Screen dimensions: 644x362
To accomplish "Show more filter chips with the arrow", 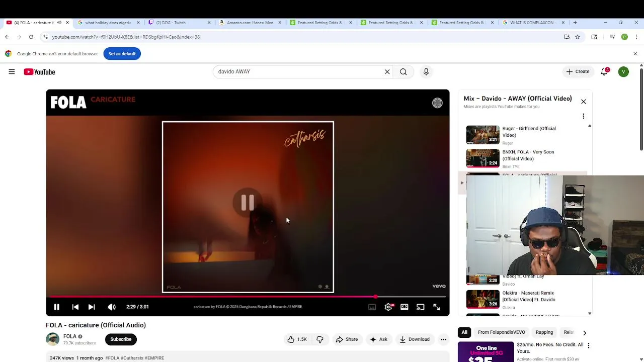I will pyautogui.click(x=584, y=333).
